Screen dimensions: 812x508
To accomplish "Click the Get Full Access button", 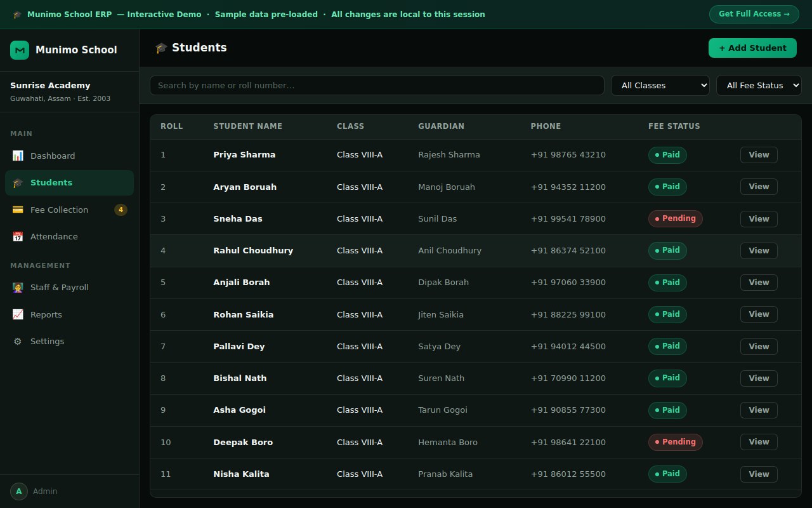I will pyautogui.click(x=754, y=14).
